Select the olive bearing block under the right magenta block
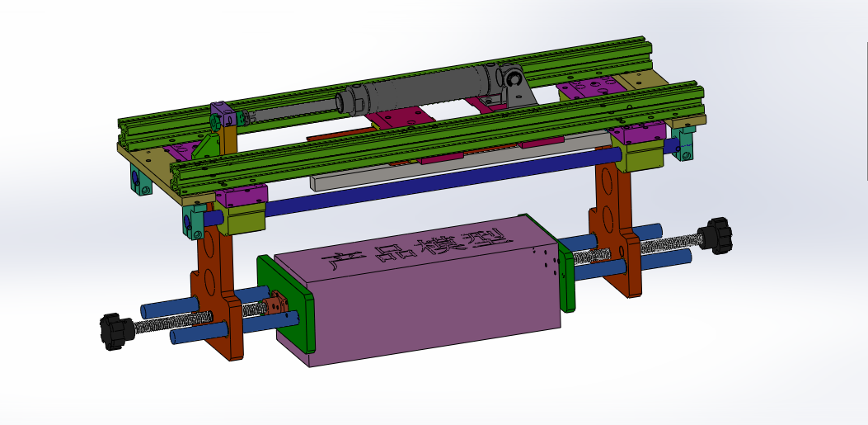 tap(641, 155)
